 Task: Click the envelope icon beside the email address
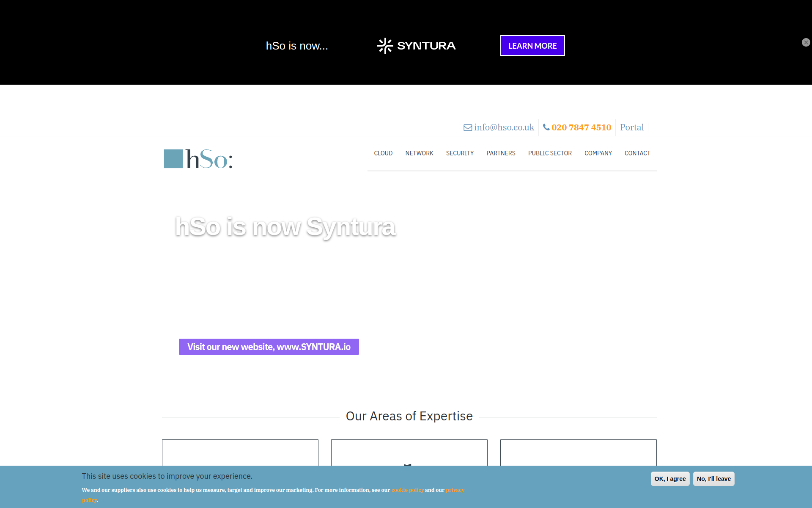(x=468, y=127)
